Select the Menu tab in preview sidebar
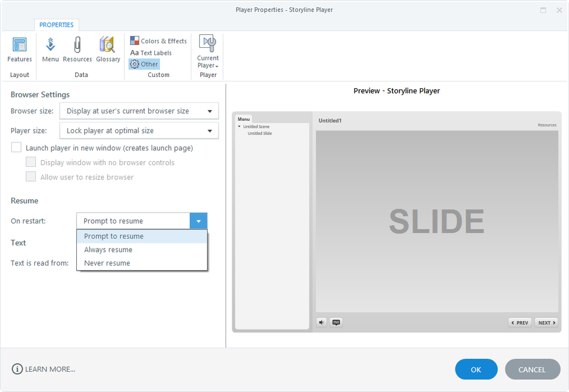The width and height of the screenshot is (569, 392). (x=244, y=119)
